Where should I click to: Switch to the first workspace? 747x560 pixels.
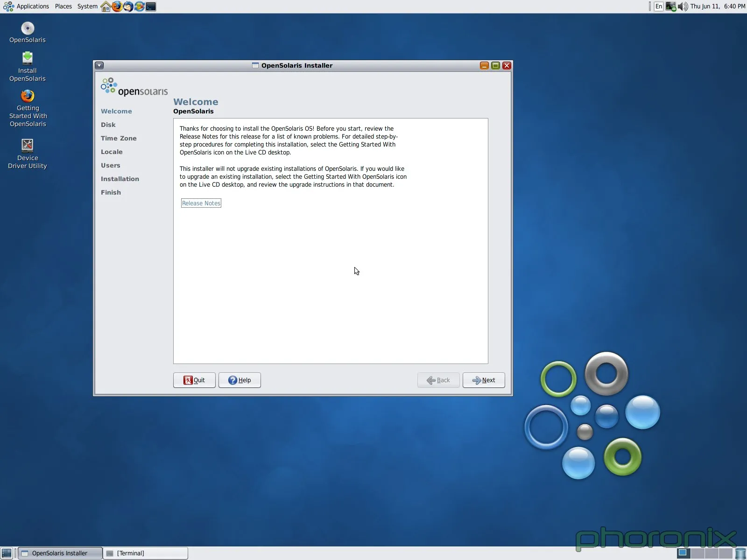click(684, 553)
